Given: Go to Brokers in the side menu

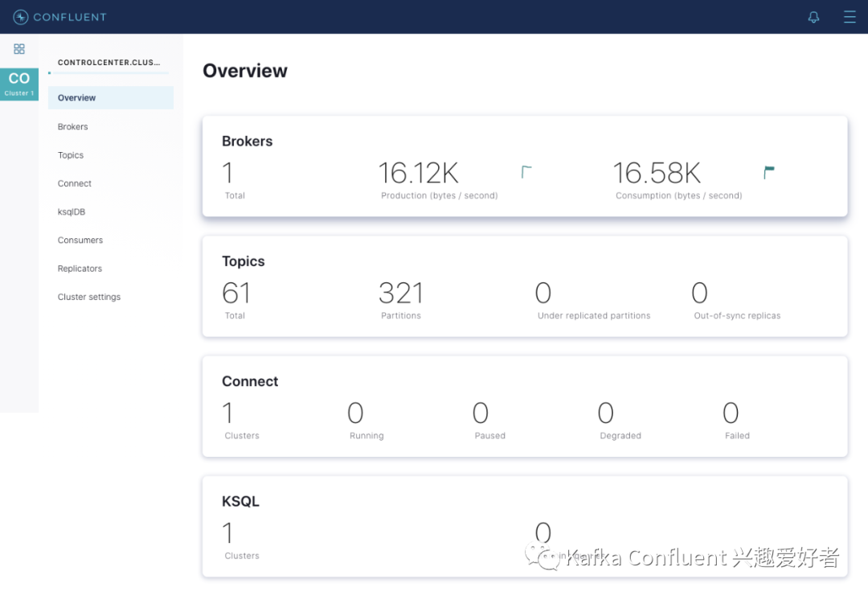Looking at the screenshot, I should tap(72, 127).
